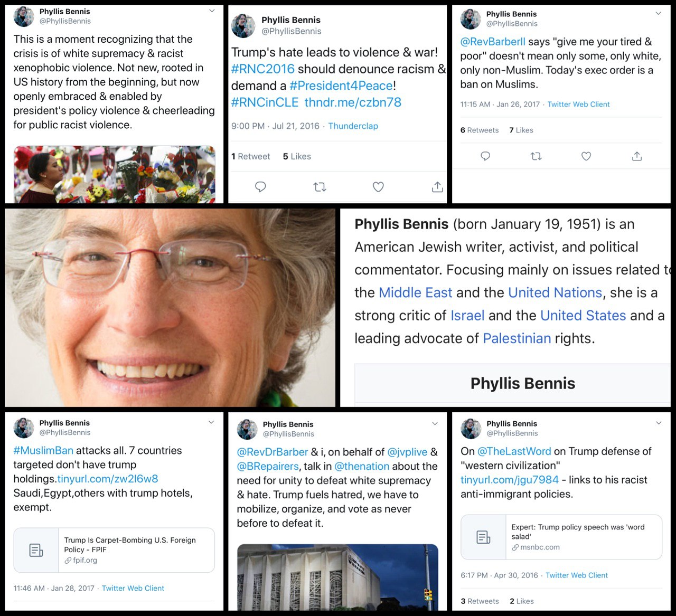Screen dimensions: 676x616
Task: Click share icon on the @RevBarberII tweet
Action: pyautogui.click(x=637, y=156)
